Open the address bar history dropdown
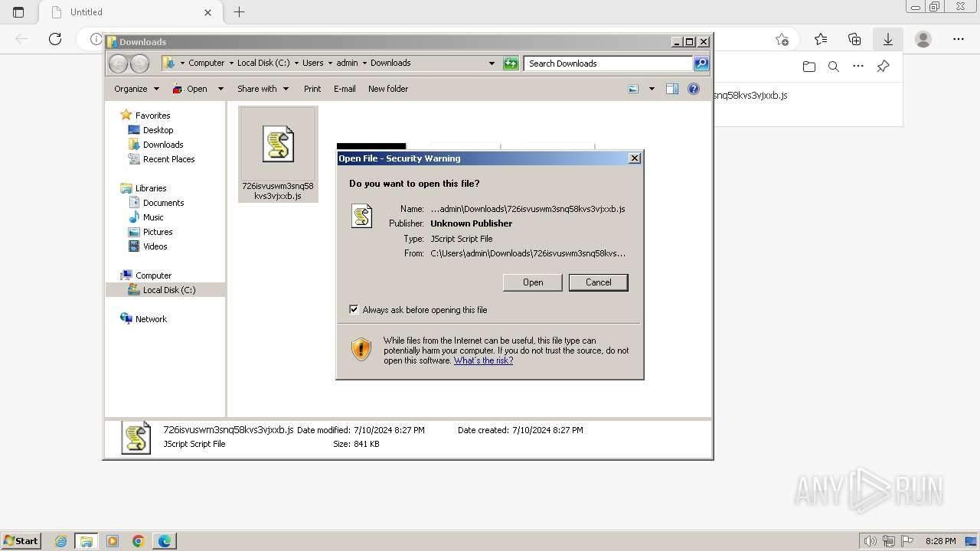 pyautogui.click(x=492, y=64)
